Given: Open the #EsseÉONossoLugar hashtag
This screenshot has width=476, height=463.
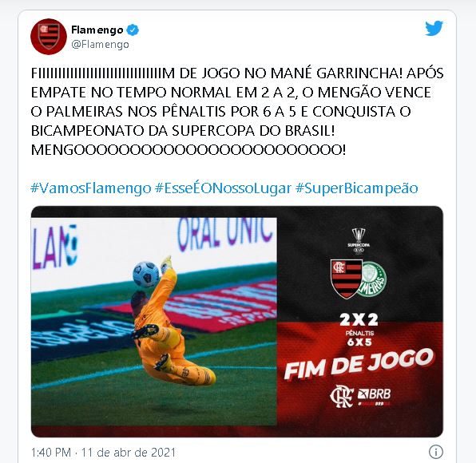Looking at the screenshot, I should pyautogui.click(x=223, y=188).
